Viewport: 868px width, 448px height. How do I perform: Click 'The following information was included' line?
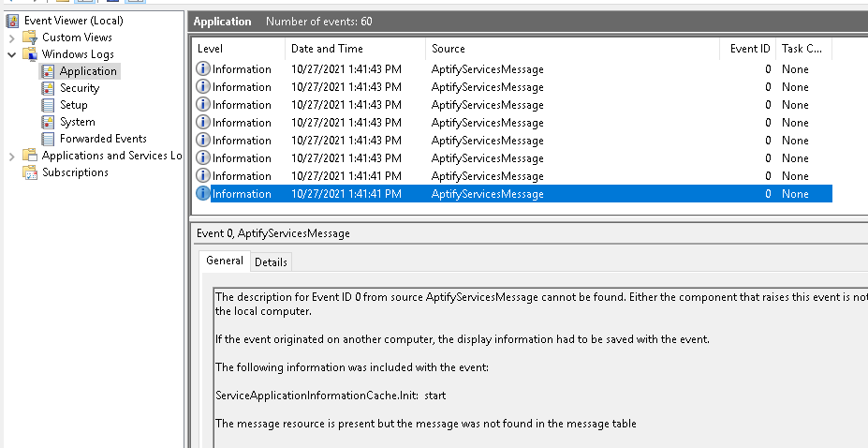point(352,367)
